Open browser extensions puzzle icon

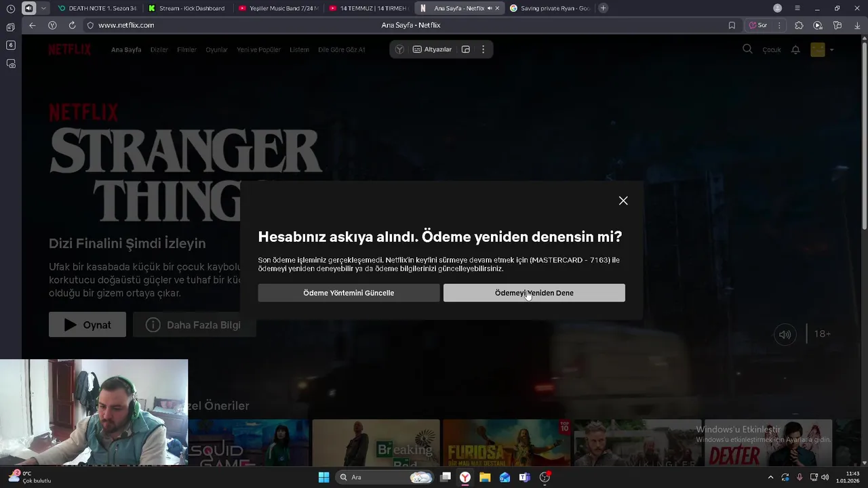(799, 25)
